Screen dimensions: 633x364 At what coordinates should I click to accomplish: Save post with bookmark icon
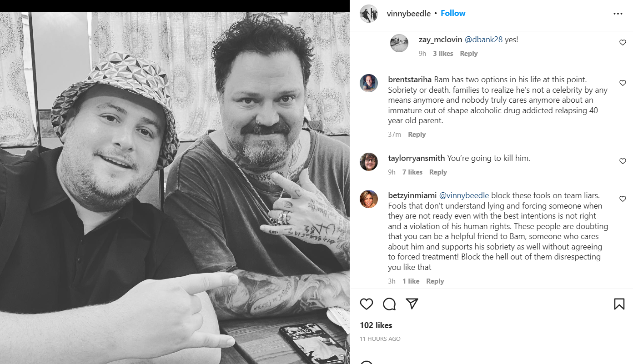tap(619, 304)
